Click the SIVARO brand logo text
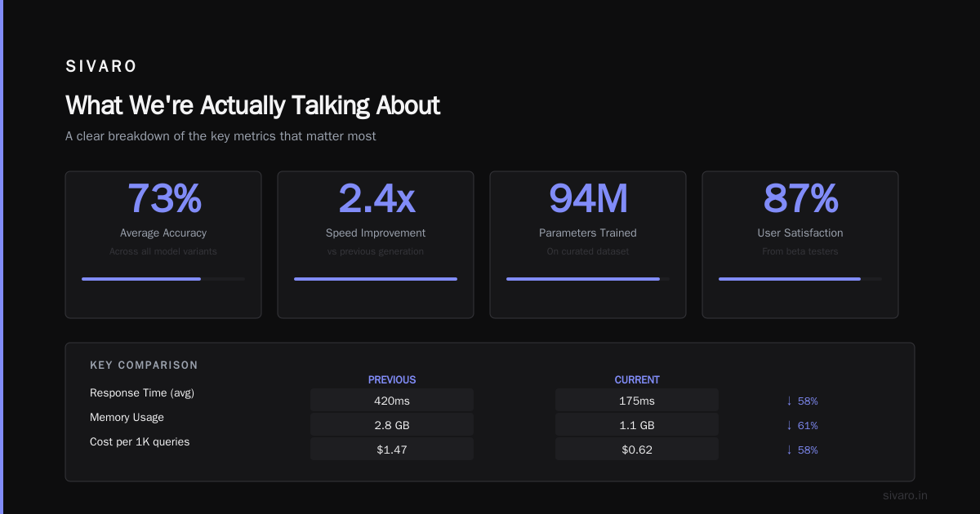980x514 pixels. tap(101, 67)
